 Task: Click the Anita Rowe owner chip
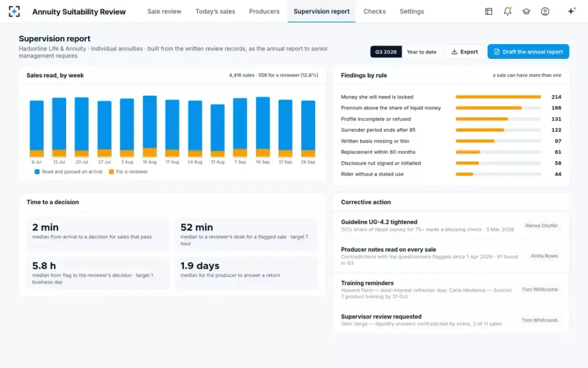coord(544,256)
